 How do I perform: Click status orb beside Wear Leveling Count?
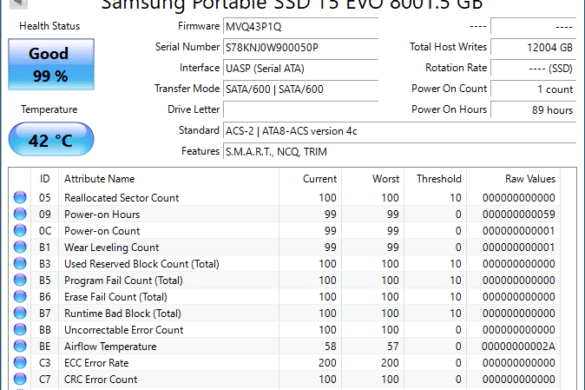point(20,247)
